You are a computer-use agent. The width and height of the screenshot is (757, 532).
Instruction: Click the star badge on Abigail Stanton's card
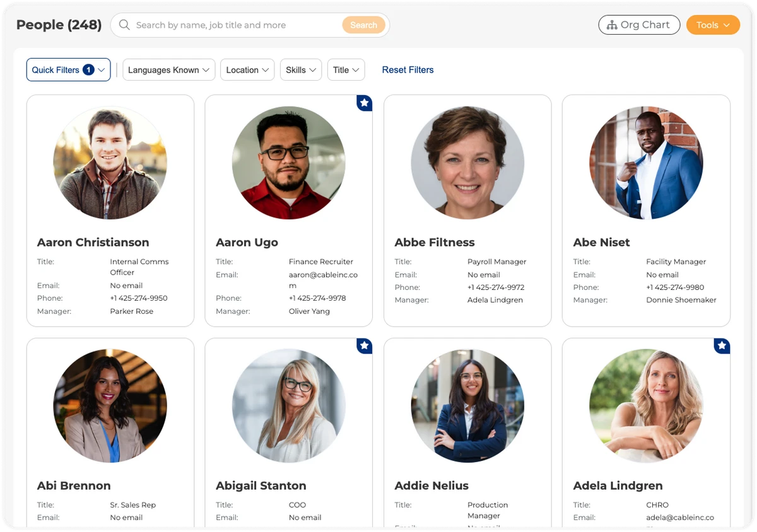point(364,345)
